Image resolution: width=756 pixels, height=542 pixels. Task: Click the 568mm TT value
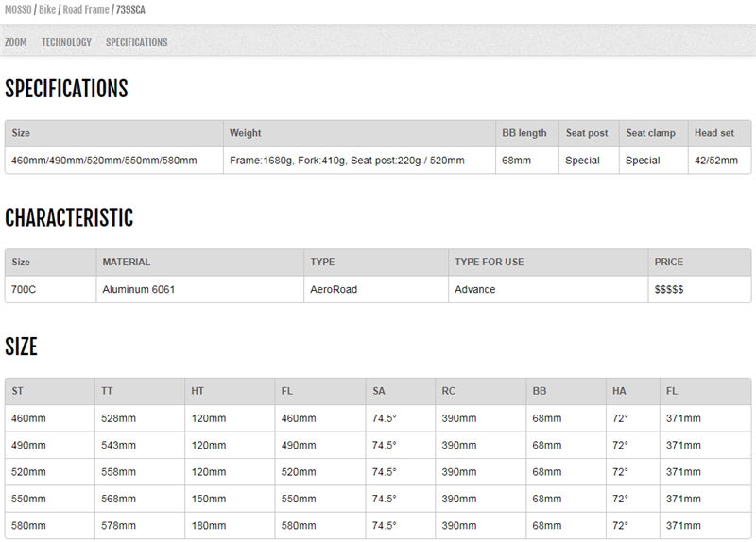140,499
